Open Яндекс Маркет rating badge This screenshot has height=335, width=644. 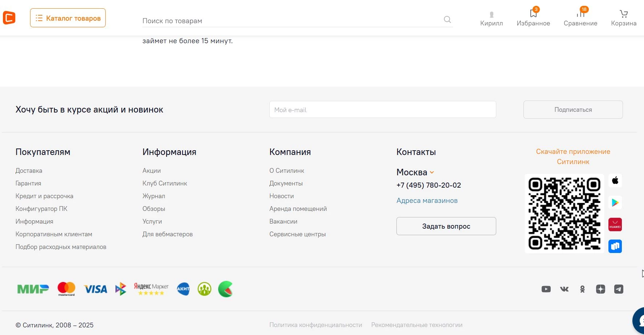click(151, 289)
